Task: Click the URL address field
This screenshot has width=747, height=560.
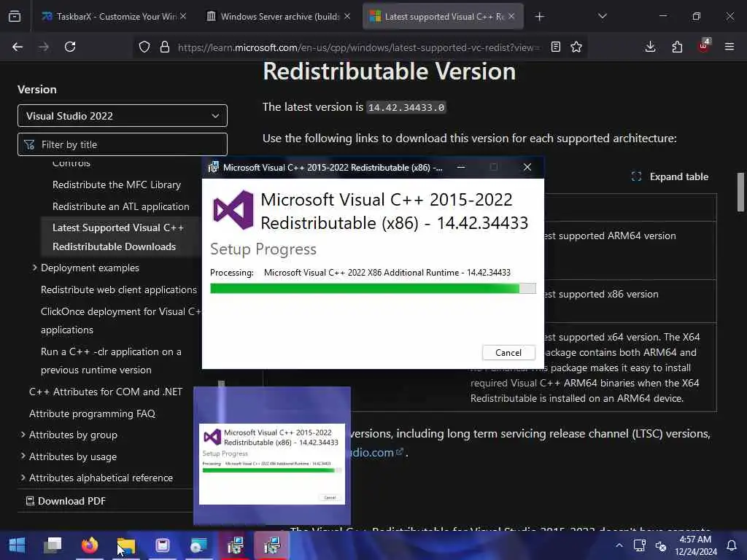Action: pyautogui.click(x=358, y=47)
